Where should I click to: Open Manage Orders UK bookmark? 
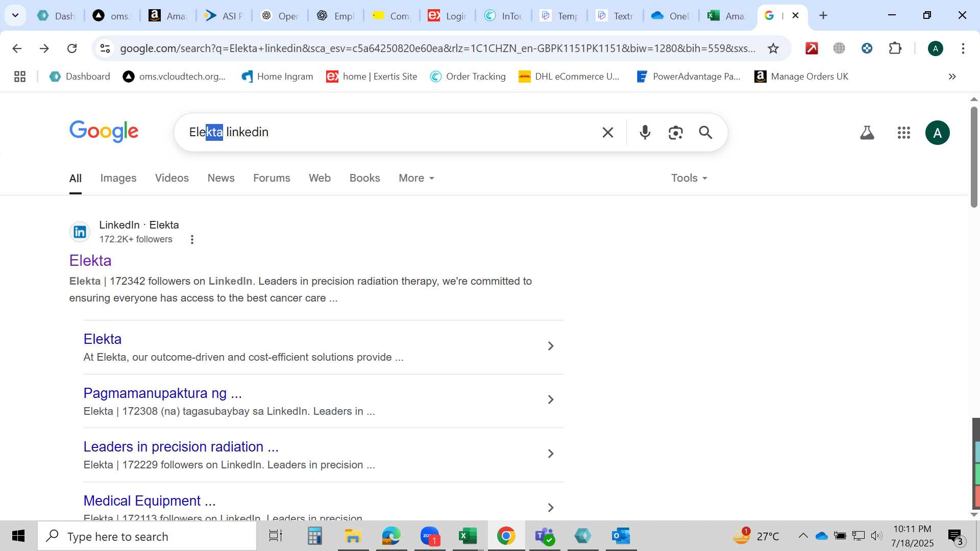click(801, 77)
